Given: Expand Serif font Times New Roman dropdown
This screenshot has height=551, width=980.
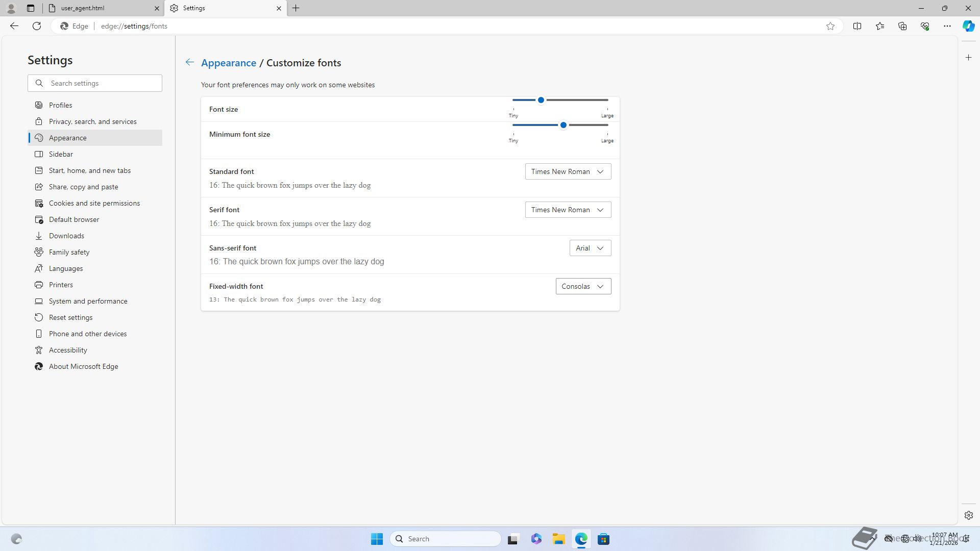Looking at the screenshot, I should 568,210.
